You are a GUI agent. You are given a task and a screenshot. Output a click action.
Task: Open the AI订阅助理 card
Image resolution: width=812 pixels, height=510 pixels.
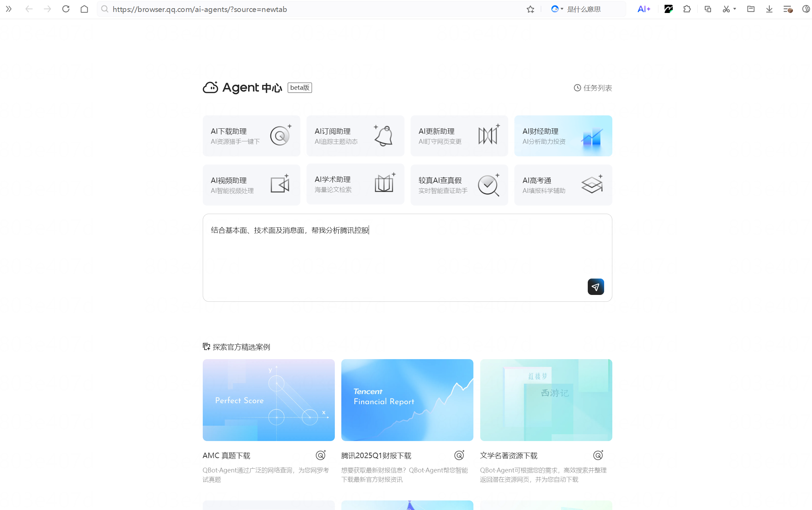click(355, 136)
